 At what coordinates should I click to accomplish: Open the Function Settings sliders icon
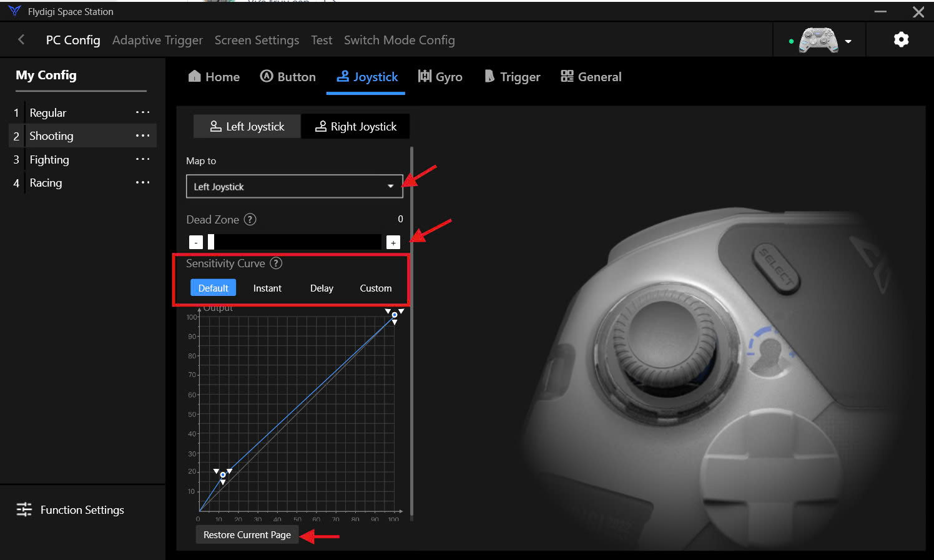24,510
